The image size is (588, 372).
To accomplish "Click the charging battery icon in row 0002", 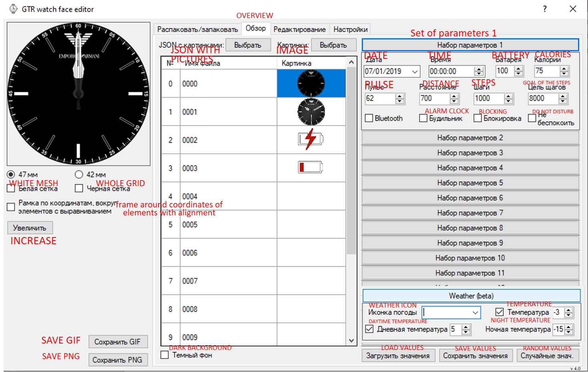I will pyautogui.click(x=311, y=139).
